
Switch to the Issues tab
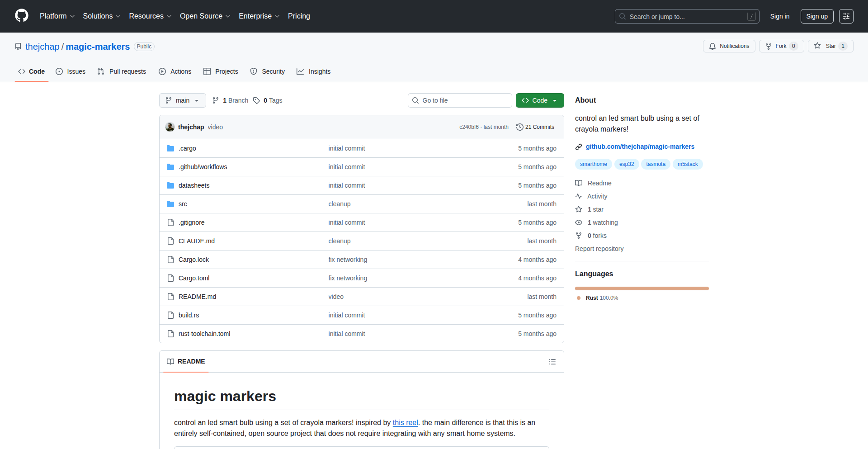(71, 71)
